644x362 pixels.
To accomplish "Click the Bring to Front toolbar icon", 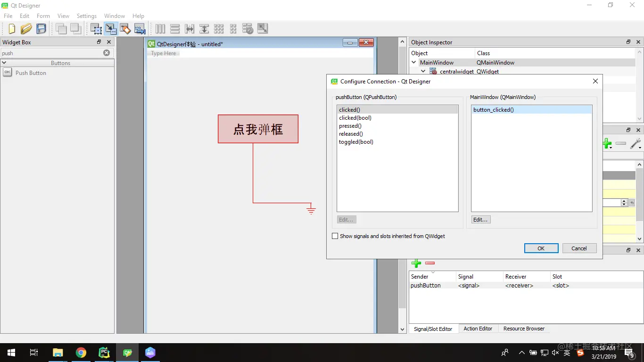I will pos(76,29).
